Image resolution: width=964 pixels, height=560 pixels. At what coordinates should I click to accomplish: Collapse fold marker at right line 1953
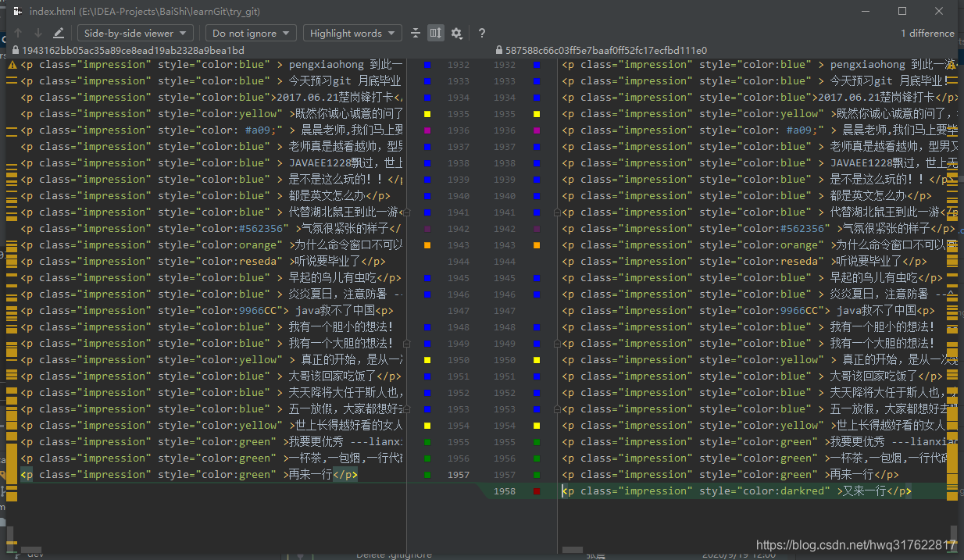(x=557, y=409)
